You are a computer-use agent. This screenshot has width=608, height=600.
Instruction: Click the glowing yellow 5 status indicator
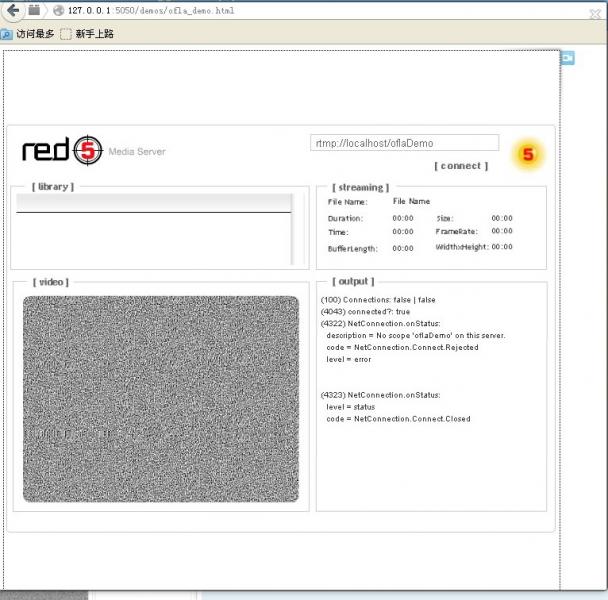coord(528,154)
